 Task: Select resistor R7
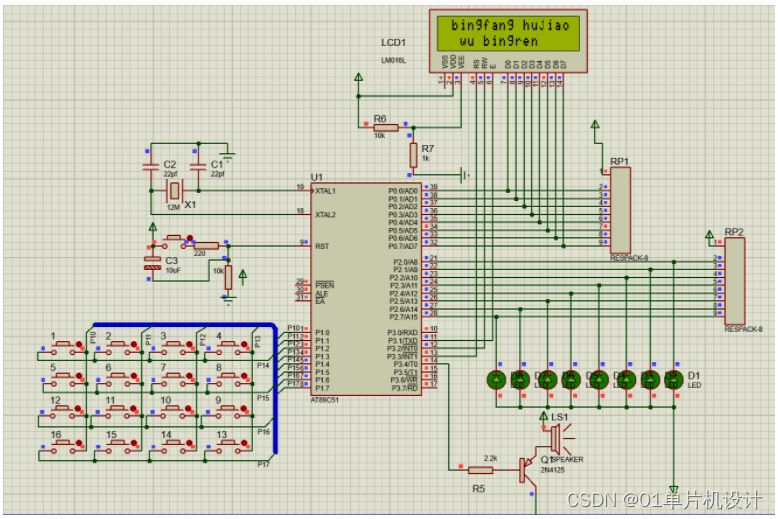click(x=413, y=155)
